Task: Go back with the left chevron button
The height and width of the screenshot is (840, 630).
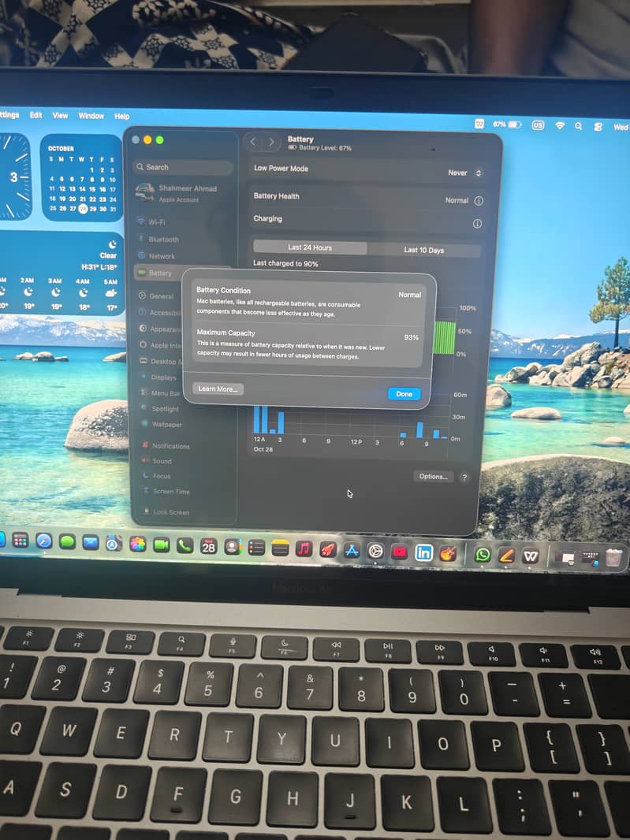Action: click(x=254, y=141)
